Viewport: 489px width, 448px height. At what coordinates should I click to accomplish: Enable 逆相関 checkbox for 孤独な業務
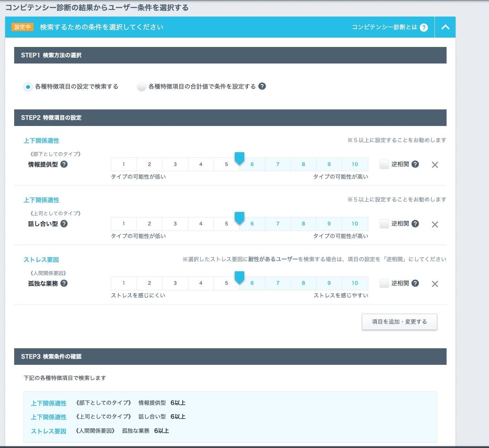(384, 283)
